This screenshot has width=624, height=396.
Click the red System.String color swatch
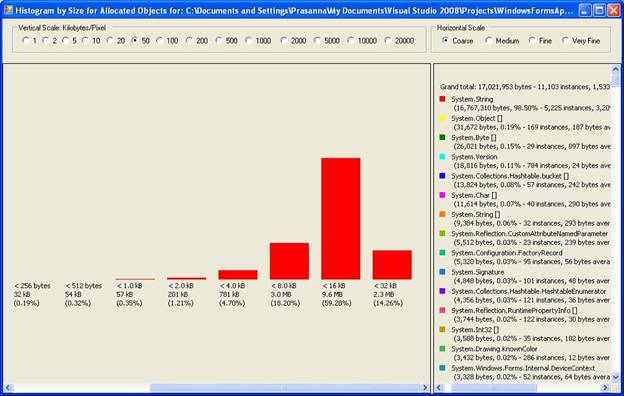pos(442,99)
